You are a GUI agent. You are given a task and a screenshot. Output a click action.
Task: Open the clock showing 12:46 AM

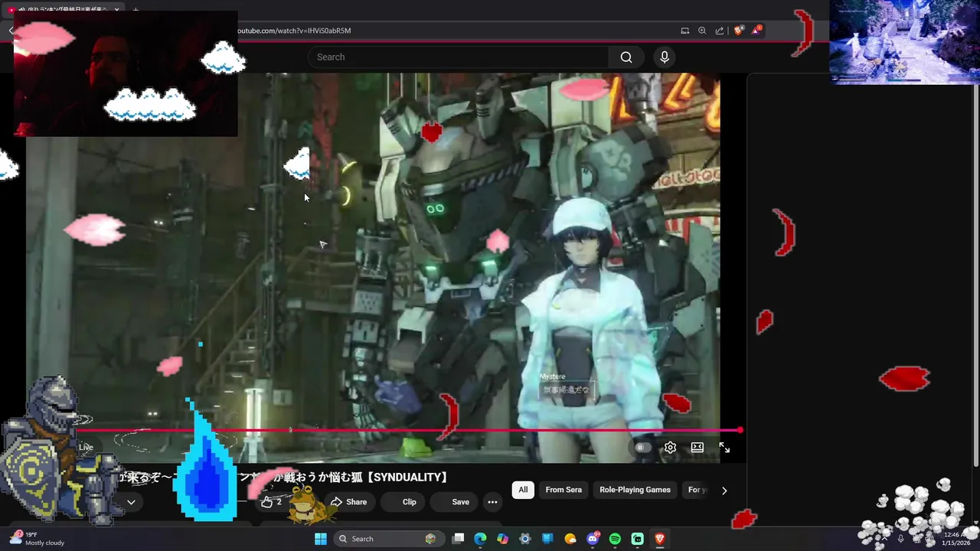coord(956,539)
